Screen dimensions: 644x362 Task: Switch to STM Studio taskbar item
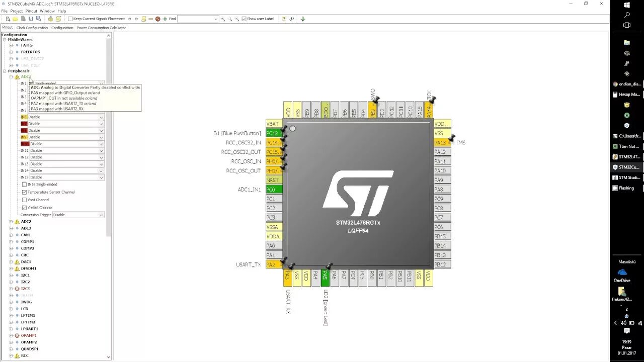click(x=627, y=177)
